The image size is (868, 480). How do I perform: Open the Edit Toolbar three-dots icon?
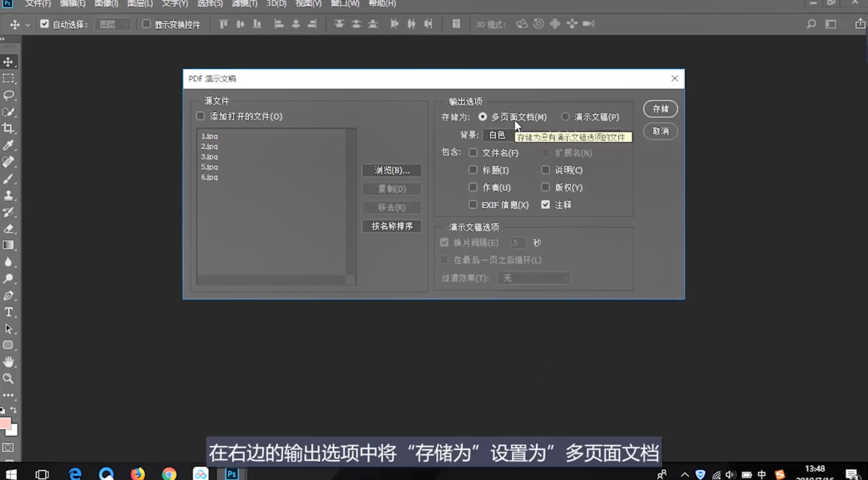point(8,395)
